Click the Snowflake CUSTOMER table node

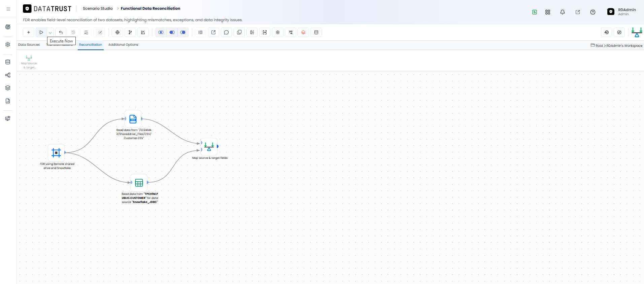point(139,183)
